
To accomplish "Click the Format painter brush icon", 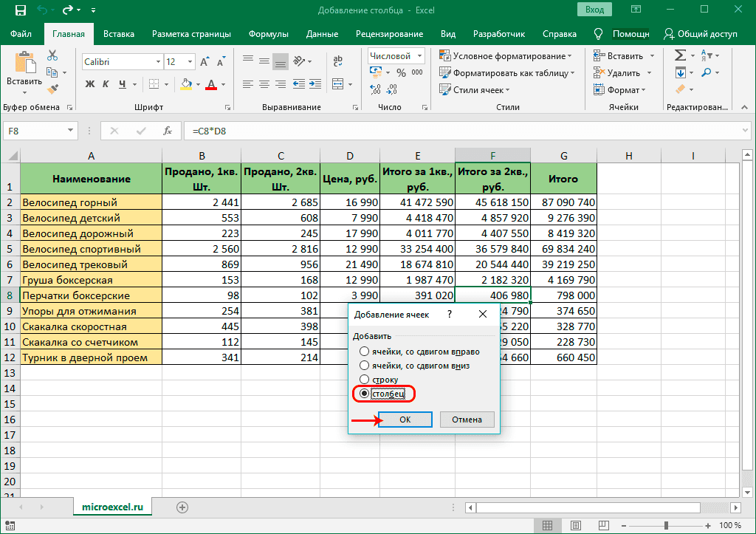I will [52, 88].
